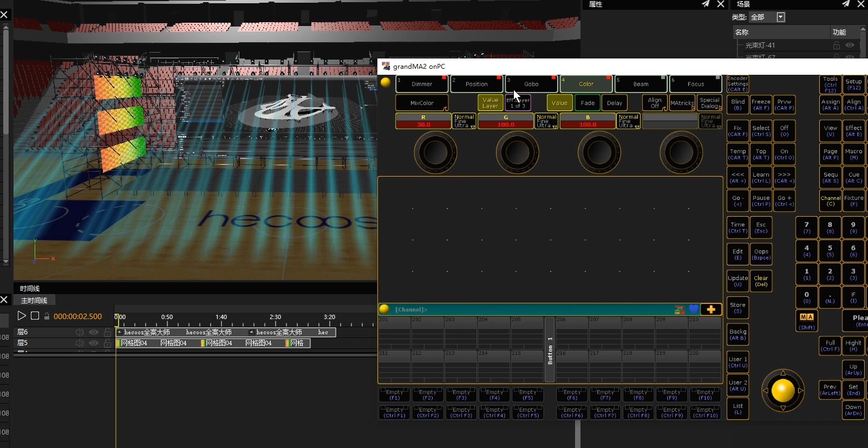The width and height of the screenshot is (868, 448).
Task: Open the 类型 filter dropdown
Action: click(x=781, y=17)
